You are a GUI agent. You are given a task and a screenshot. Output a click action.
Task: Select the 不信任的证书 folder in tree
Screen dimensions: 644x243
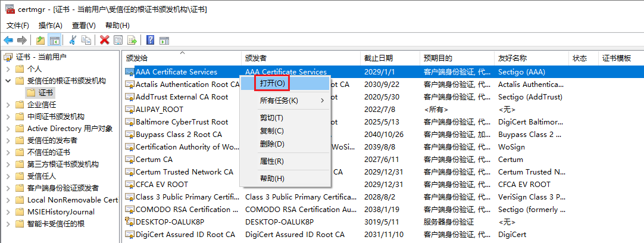tap(49, 152)
